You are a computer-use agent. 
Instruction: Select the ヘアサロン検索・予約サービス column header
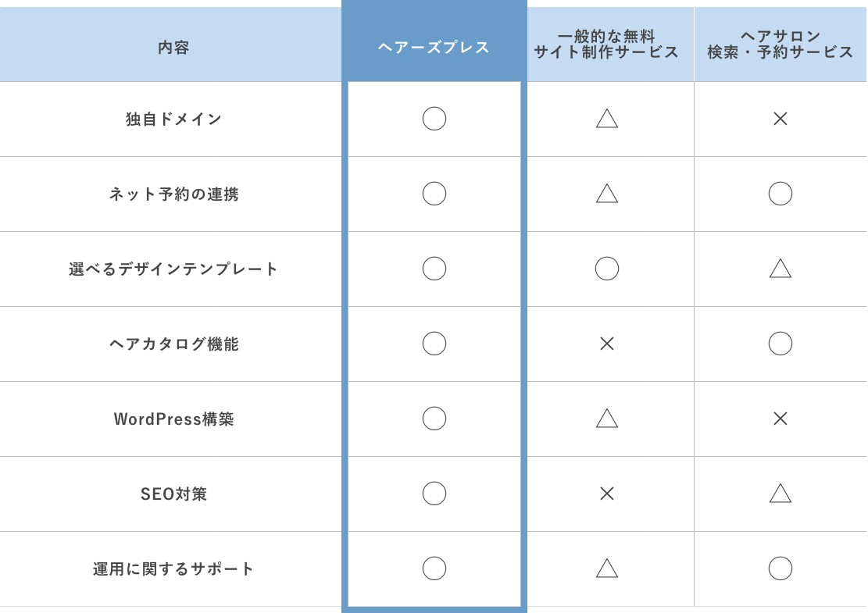click(x=780, y=45)
